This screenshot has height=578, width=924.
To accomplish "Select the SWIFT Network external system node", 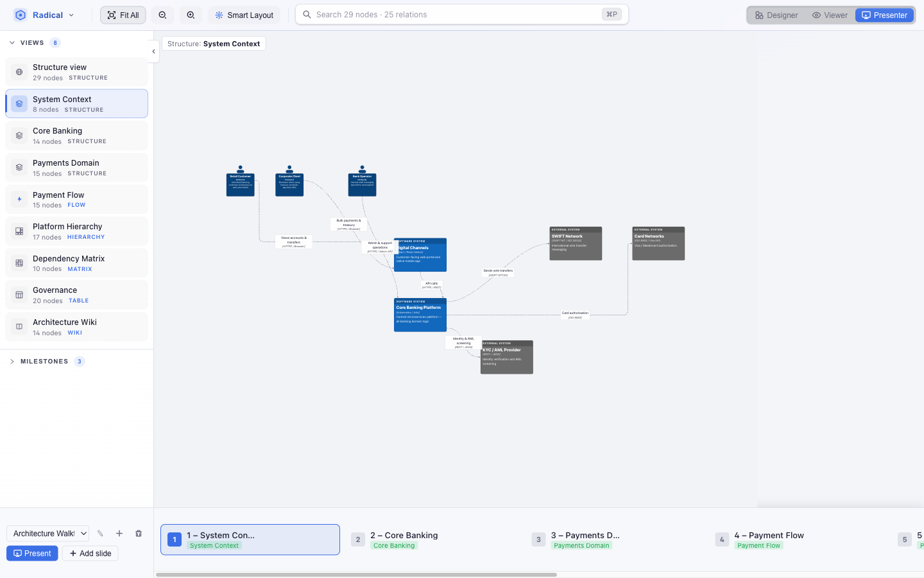I will (576, 243).
